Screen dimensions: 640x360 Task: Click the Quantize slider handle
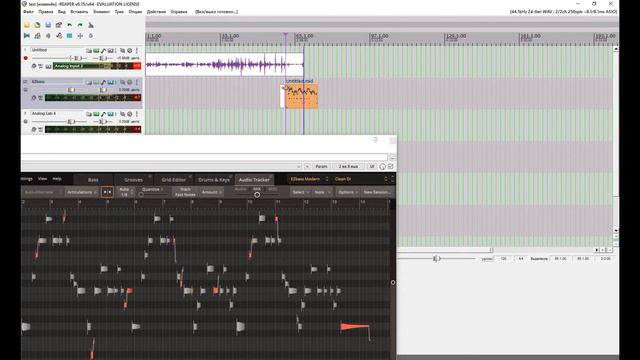141,195
